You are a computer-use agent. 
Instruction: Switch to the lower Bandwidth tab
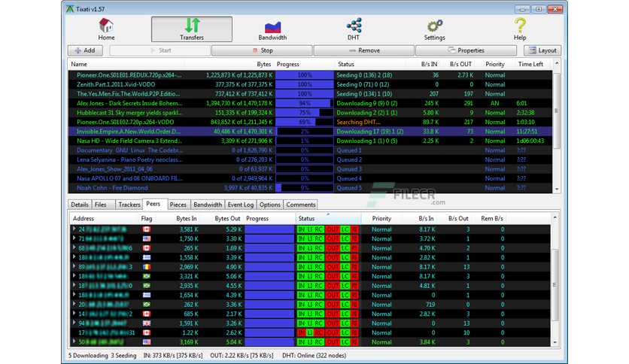pyautogui.click(x=208, y=205)
